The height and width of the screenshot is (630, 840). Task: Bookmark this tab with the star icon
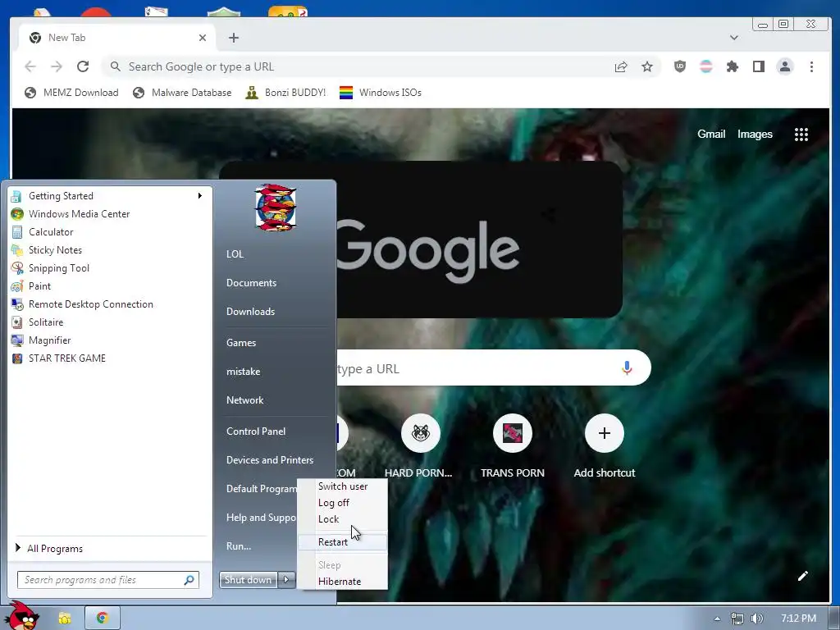647,66
